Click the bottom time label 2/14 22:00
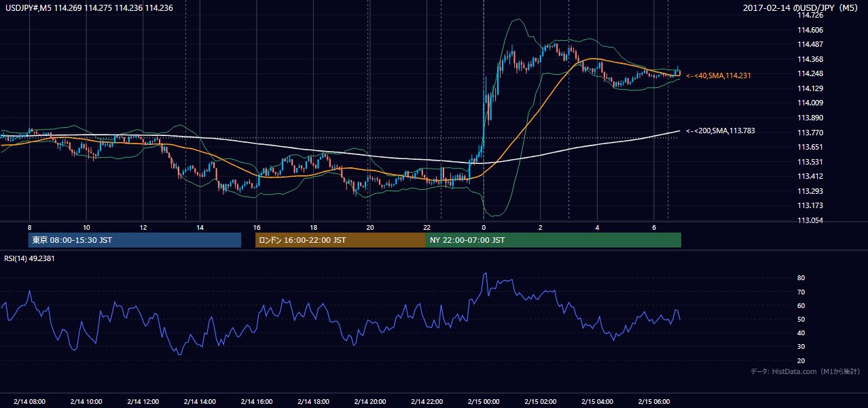Viewport: 868px width, 408px height. [x=427, y=401]
